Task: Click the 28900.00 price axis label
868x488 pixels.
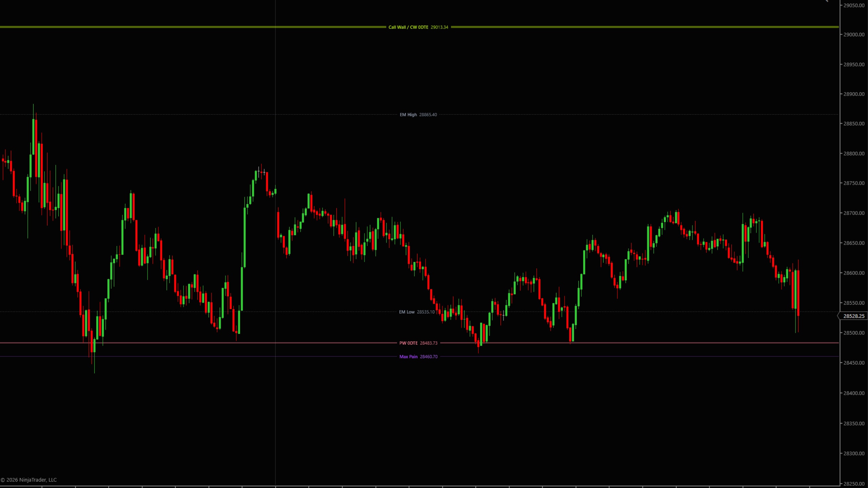Action: click(854, 94)
